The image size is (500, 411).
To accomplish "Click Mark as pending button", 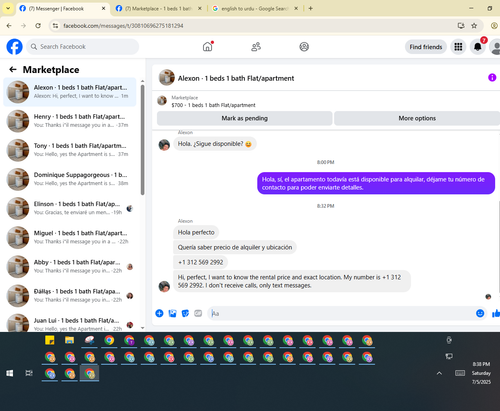I will (245, 118).
